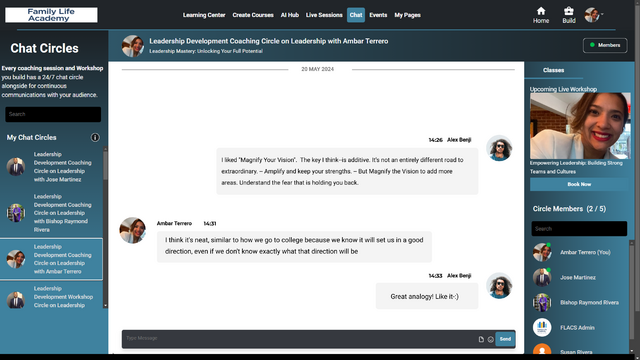Open Leadership Development Workshop Circle

coord(51,297)
